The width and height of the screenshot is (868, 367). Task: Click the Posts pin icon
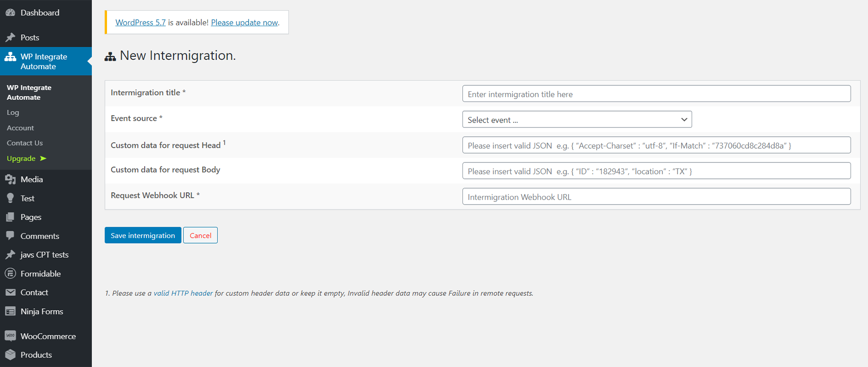point(10,38)
